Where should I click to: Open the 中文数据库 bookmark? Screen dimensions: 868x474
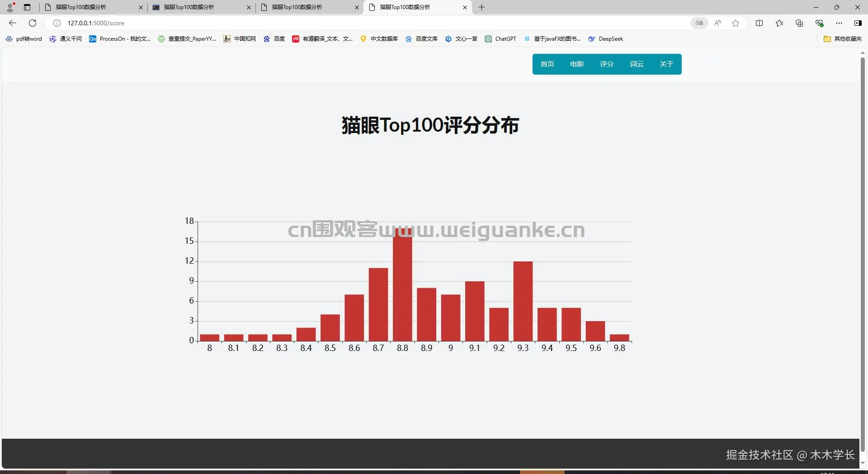tap(379, 39)
